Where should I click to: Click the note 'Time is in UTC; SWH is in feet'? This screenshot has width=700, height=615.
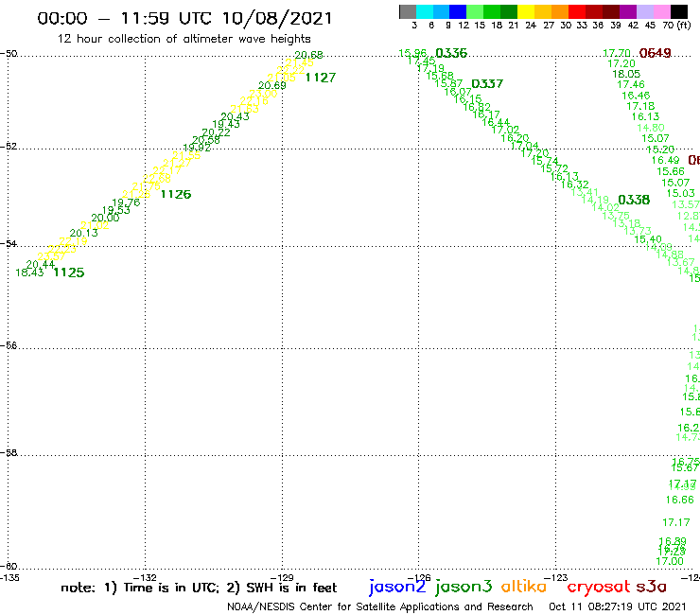pos(199,588)
